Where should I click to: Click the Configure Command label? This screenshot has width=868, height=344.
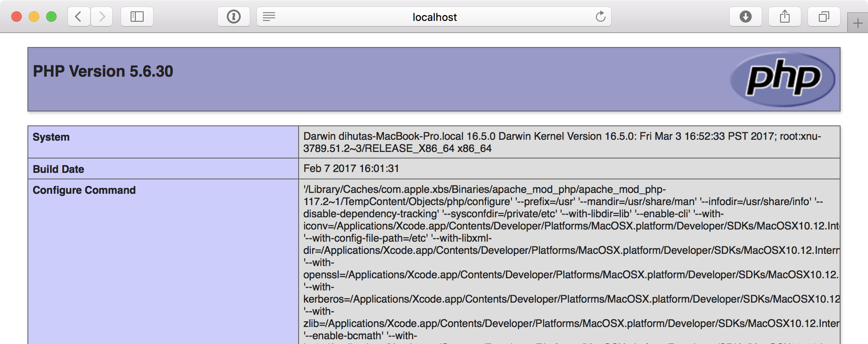[x=84, y=190]
